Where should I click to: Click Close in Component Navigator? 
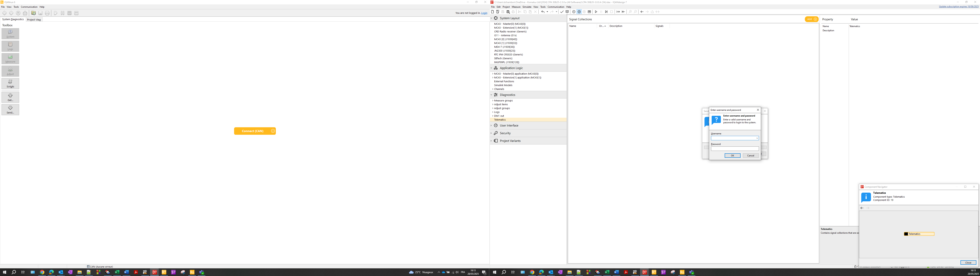968,263
